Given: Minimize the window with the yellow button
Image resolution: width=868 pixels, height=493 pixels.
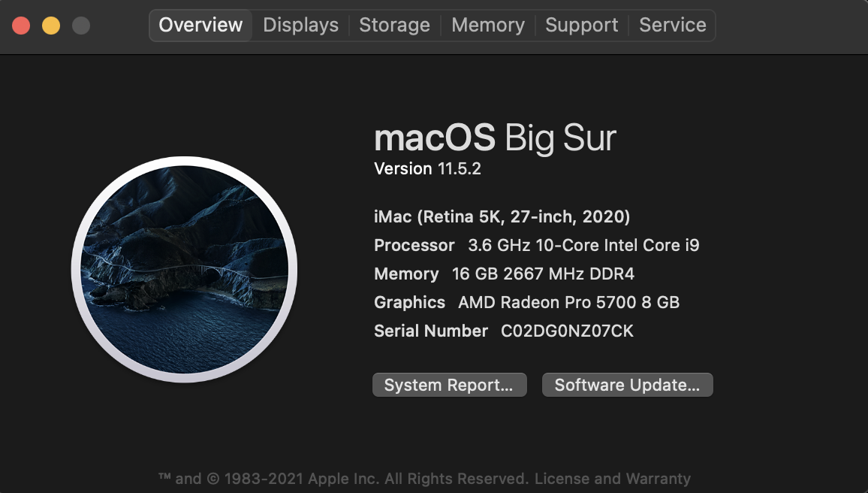Looking at the screenshot, I should point(51,26).
